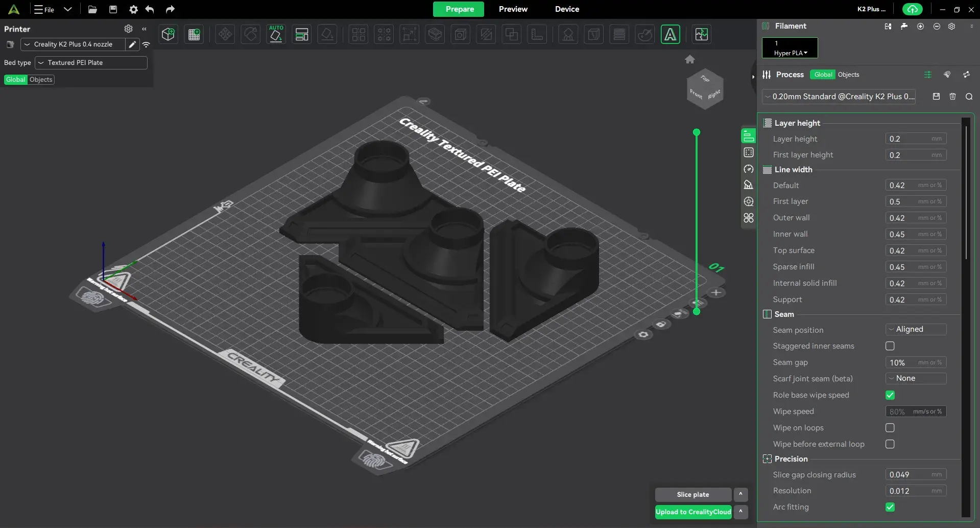This screenshot has height=528, width=980.
Task: Edit the Creality K2 Plus printer preset
Action: pos(132,44)
